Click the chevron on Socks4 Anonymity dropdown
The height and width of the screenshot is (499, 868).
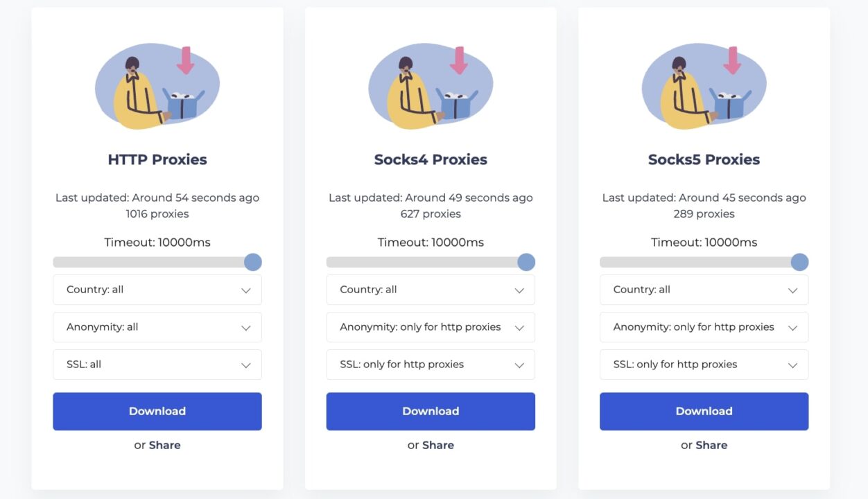point(519,327)
